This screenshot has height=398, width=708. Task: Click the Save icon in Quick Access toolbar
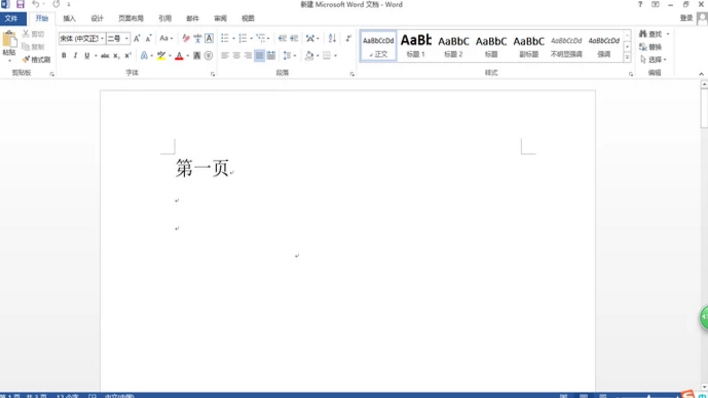[20, 5]
